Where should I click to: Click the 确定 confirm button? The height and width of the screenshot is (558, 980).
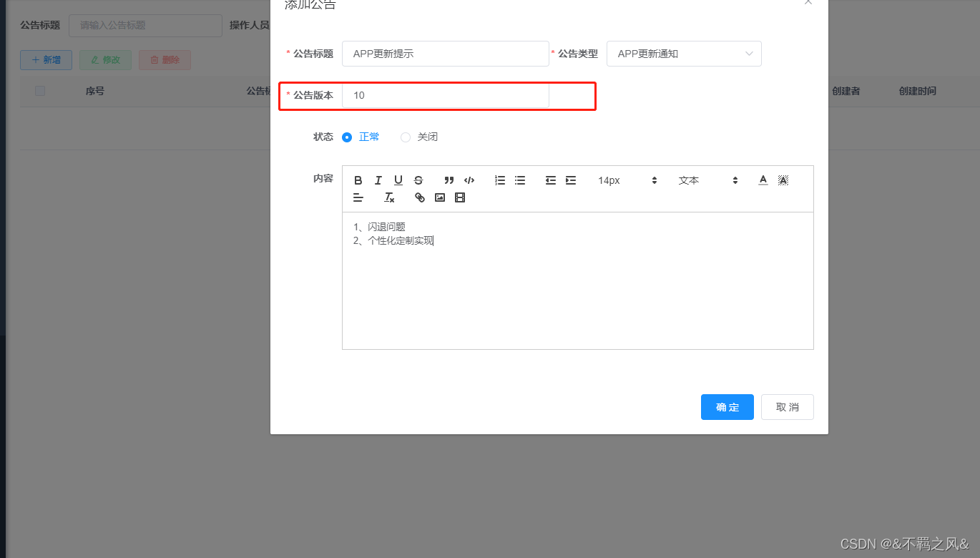727,407
